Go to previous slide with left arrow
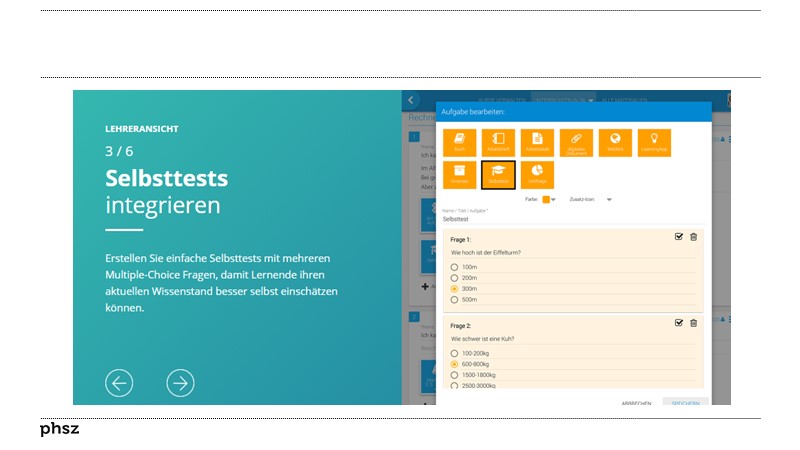This screenshot has width=800, height=450. coord(119,383)
